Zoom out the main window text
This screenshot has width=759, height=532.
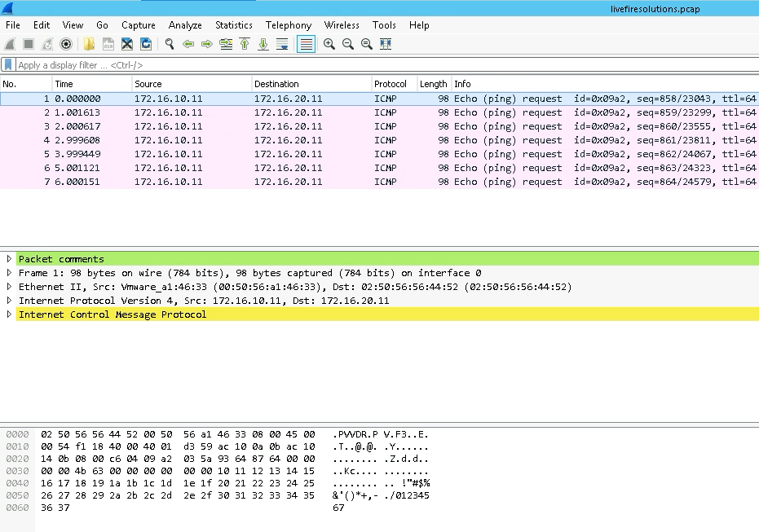click(x=348, y=45)
